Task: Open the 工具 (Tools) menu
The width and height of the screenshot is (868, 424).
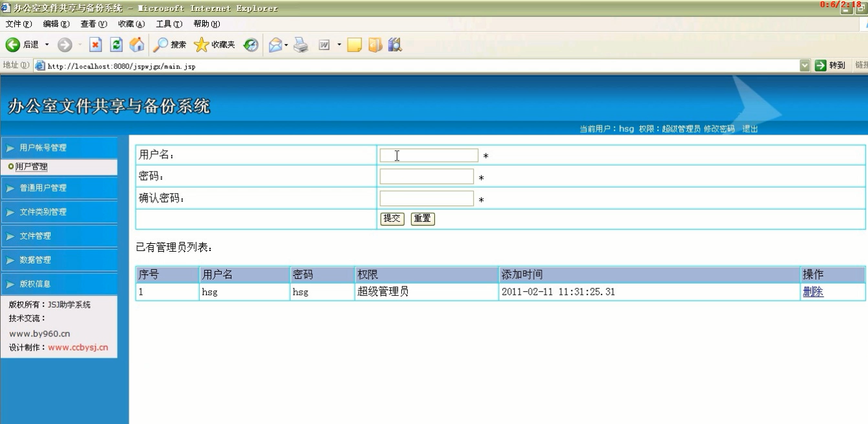Action: [x=169, y=24]
